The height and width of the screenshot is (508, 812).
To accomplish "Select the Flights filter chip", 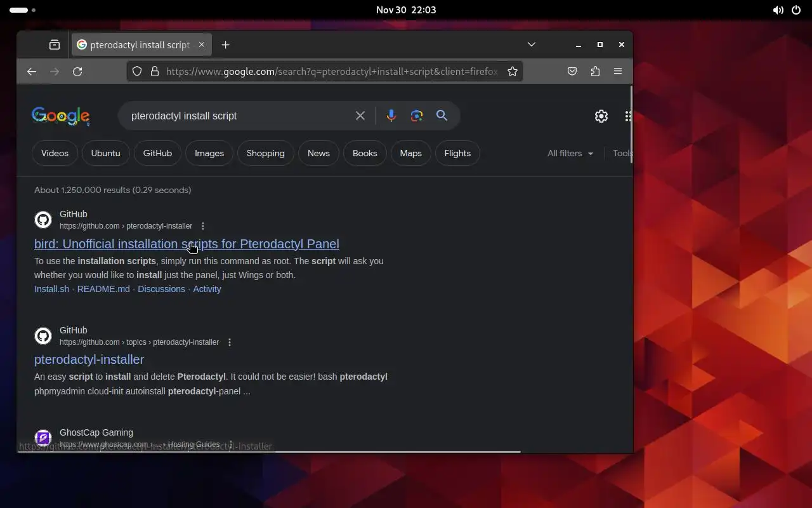I will pos(457,153).
